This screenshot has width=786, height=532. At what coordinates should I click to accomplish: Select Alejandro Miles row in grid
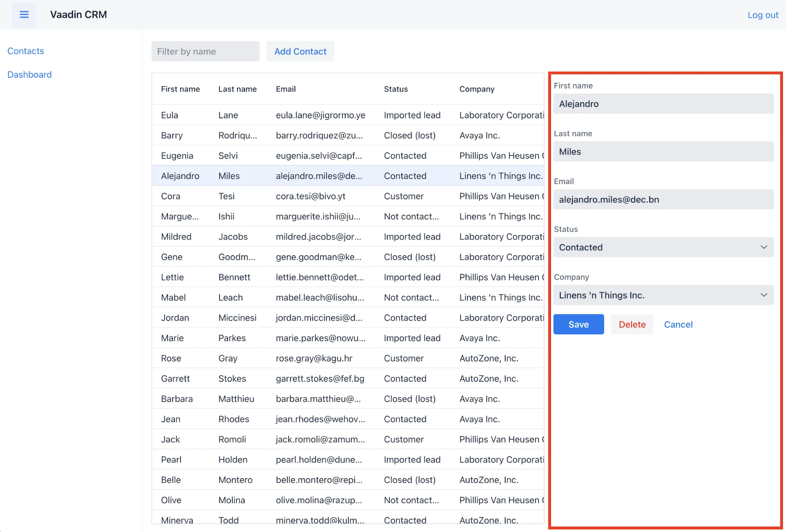click(348, 176)
